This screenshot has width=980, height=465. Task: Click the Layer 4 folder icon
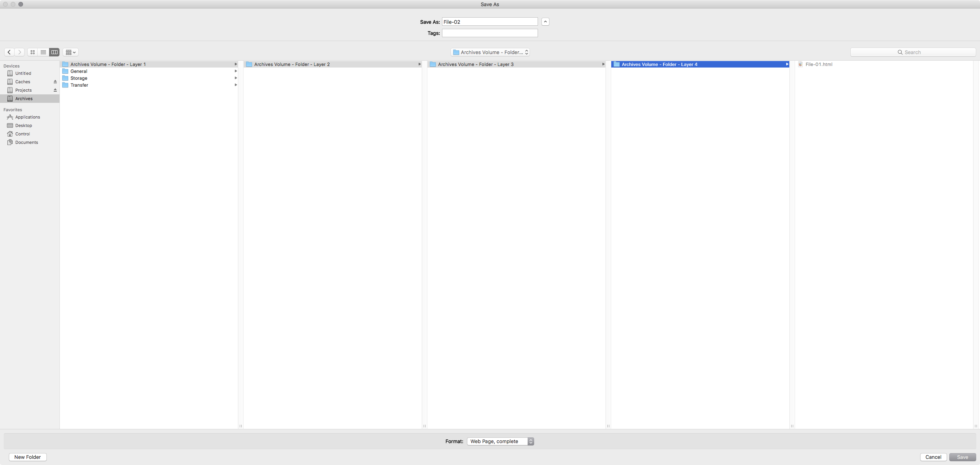coord(617,64)
